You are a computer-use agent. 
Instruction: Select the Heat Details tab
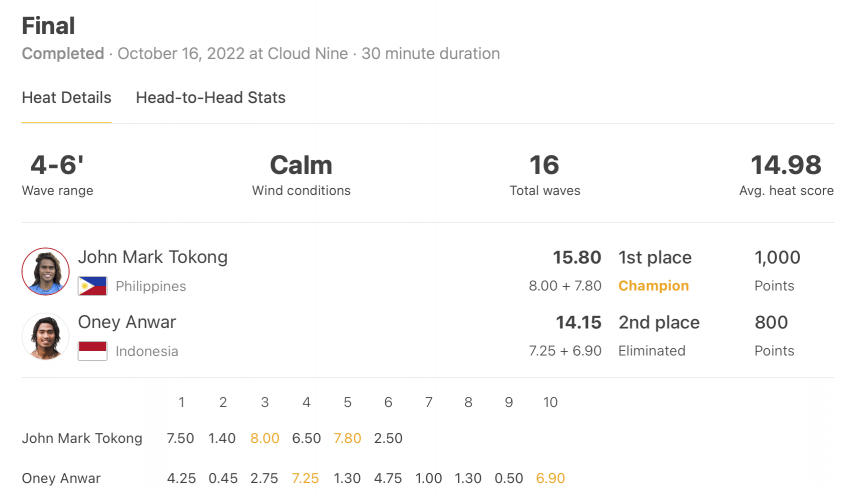[67, 98]
